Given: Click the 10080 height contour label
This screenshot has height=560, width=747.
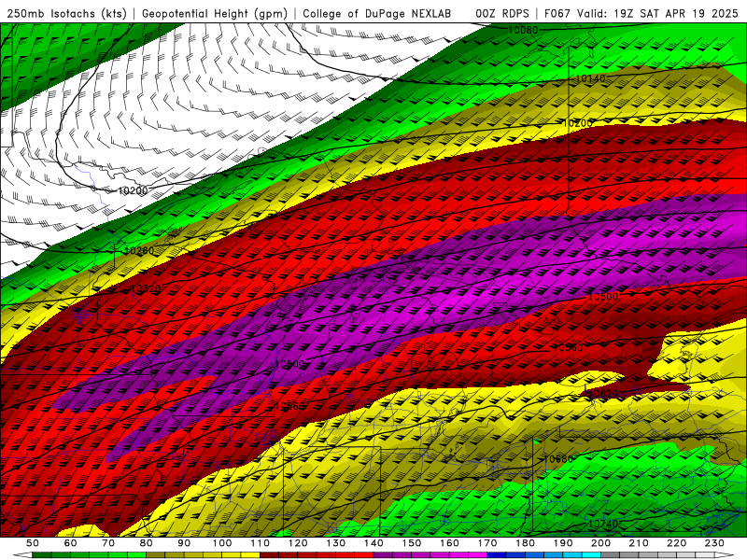Looking at the screenshot, I should (523, 31).
